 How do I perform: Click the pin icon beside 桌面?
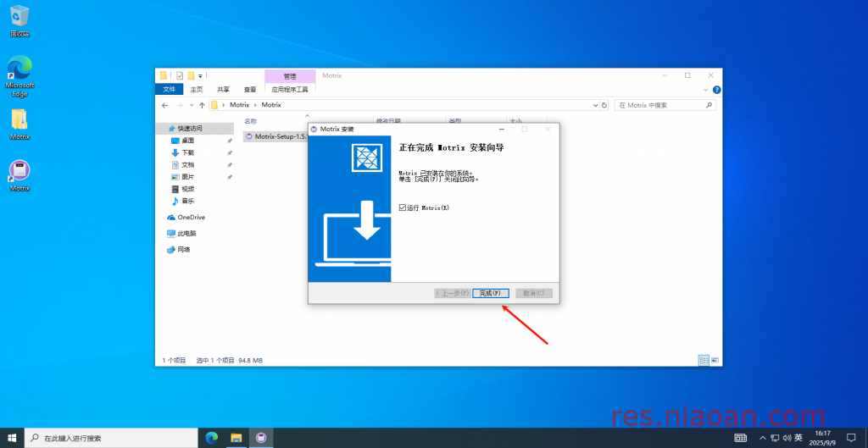(x=229, y=141)
